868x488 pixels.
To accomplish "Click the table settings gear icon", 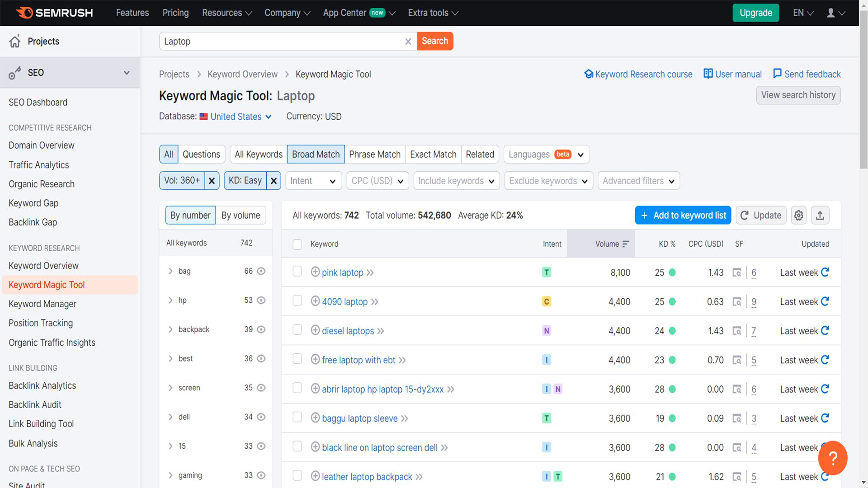I will coord(799,216).
